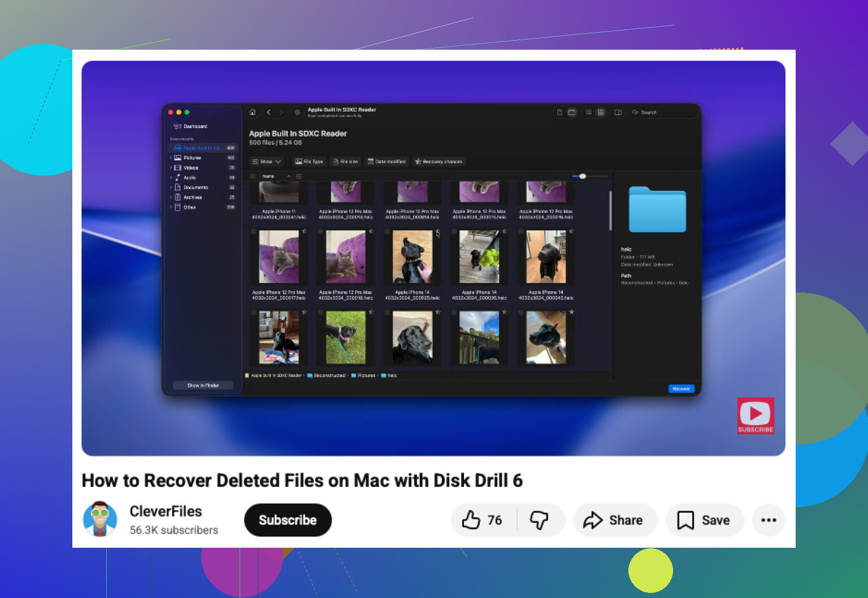868x598 pixels.
Task: Star the 4032x3024_000040.heic photo
Action: click(x=571, y=231)
